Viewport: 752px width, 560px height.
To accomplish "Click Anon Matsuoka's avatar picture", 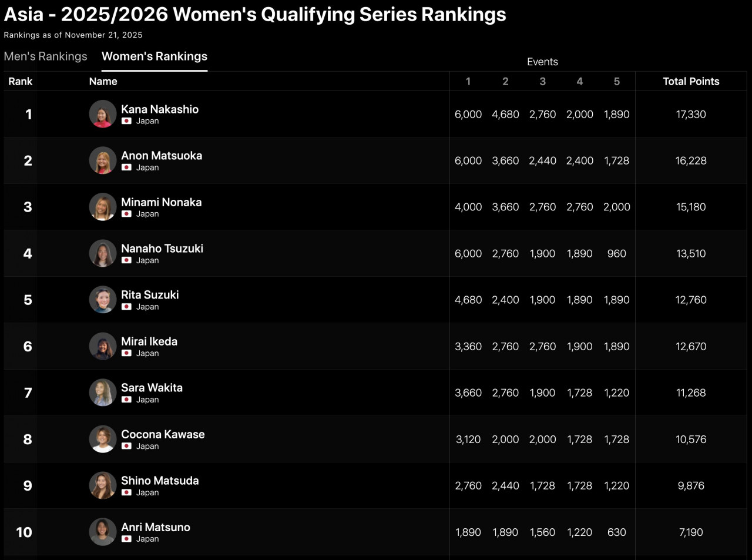I will [103, 160].
